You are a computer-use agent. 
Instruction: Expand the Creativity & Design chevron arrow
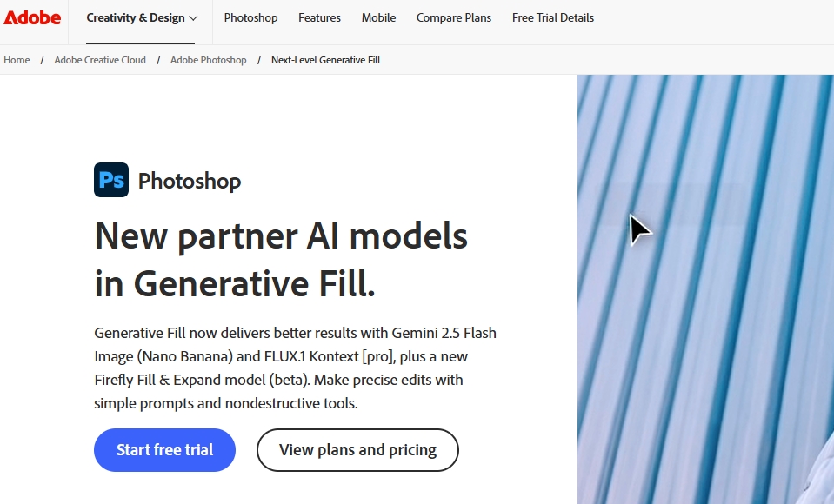(192, 17)
